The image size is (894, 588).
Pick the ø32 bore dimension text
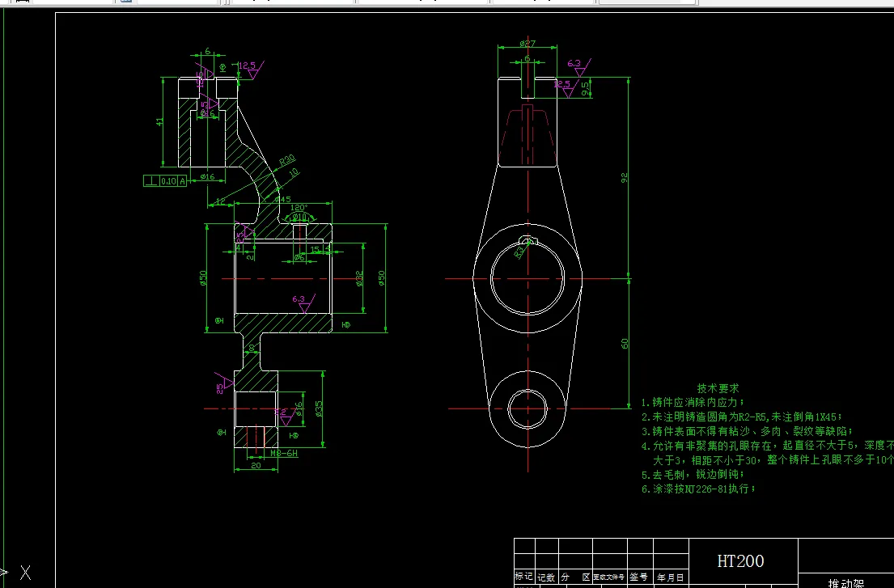358,278
